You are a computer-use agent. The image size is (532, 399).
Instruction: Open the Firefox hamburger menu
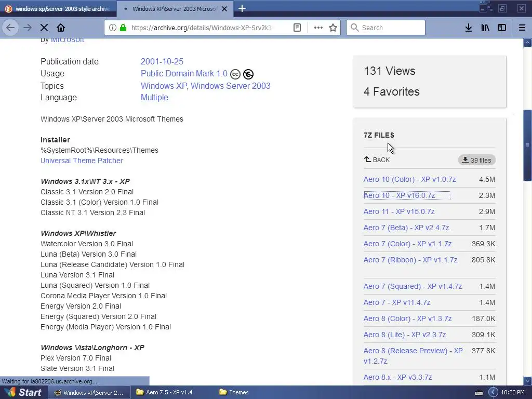pyautogui.click(x=522, y=28)
